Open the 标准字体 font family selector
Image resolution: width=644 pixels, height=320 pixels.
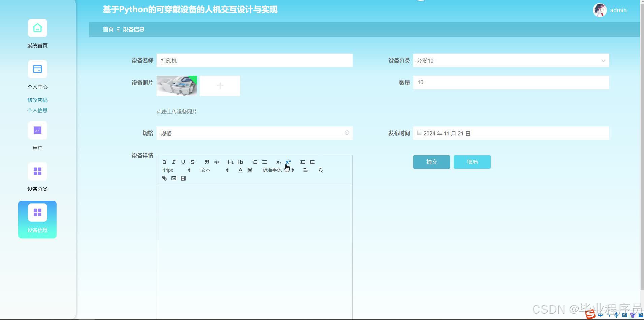click(x=273, y=170)
